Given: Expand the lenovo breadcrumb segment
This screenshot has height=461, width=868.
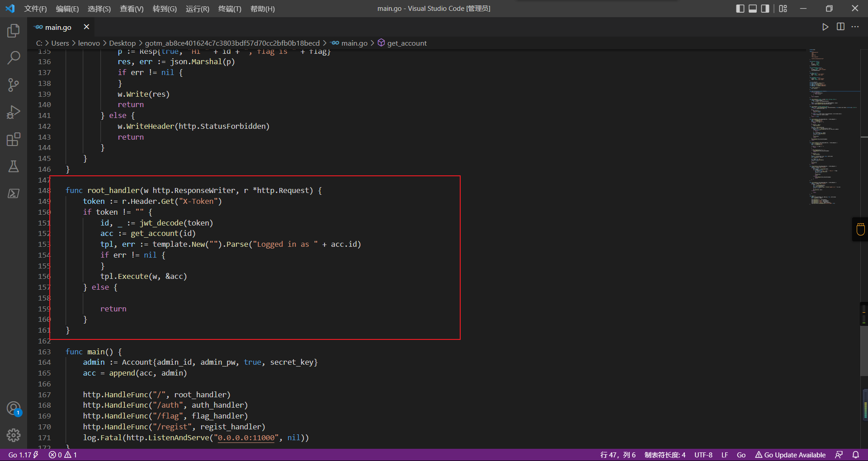Looking at the screenshot, I should click(x=89, y=43).
